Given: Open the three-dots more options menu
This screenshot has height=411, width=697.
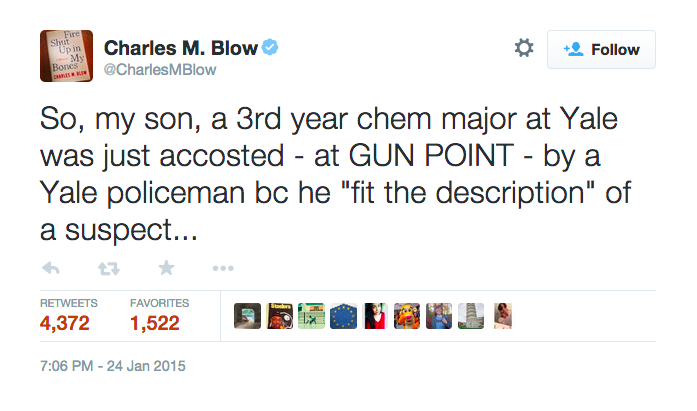Looking at the screenshot, I should (x=223, y=268).
